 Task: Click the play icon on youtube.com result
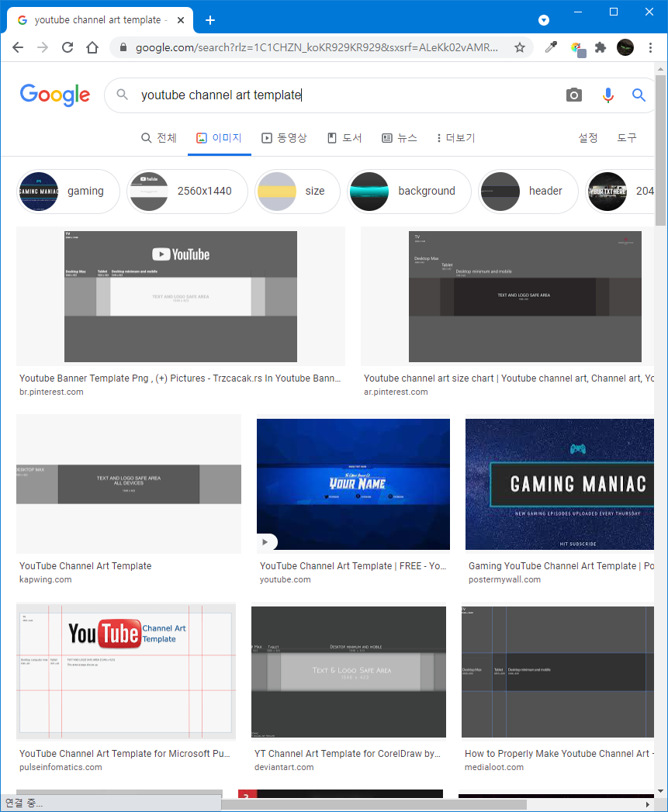pos(265,541)
